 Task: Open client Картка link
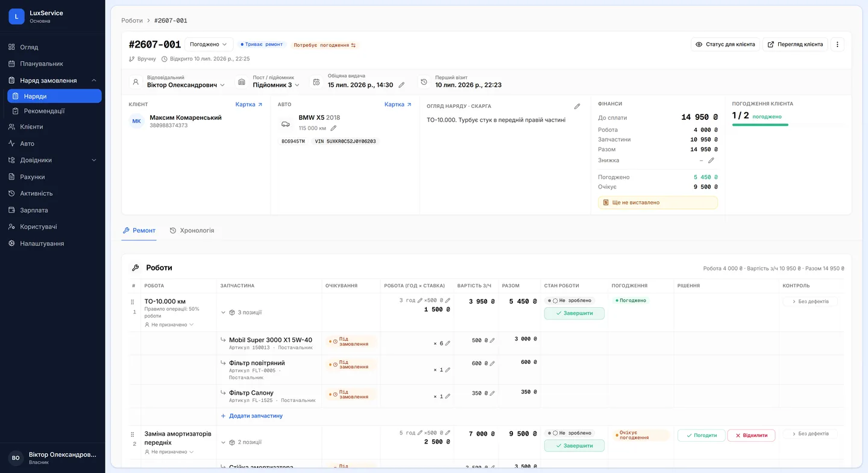pyautogui.click(x=249, y=104)
